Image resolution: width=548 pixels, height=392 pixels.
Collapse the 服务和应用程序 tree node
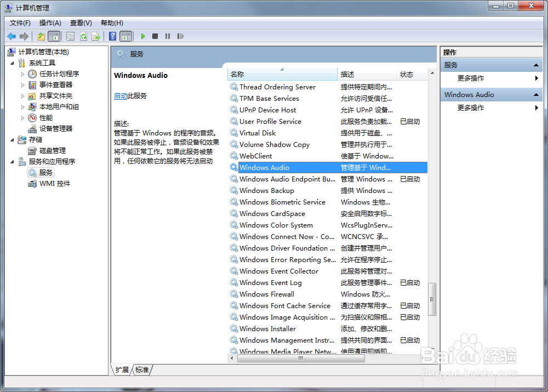pos(12,162)
